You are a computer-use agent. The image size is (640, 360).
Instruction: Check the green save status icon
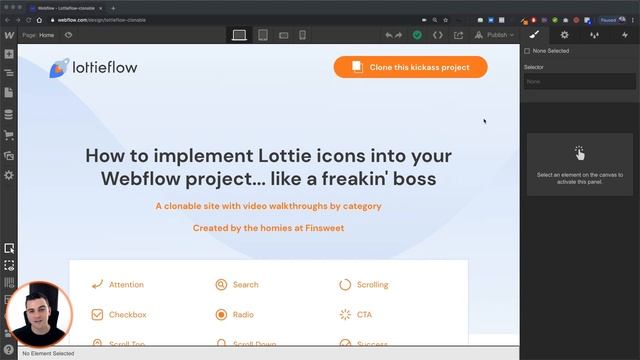tap(417, 35)
